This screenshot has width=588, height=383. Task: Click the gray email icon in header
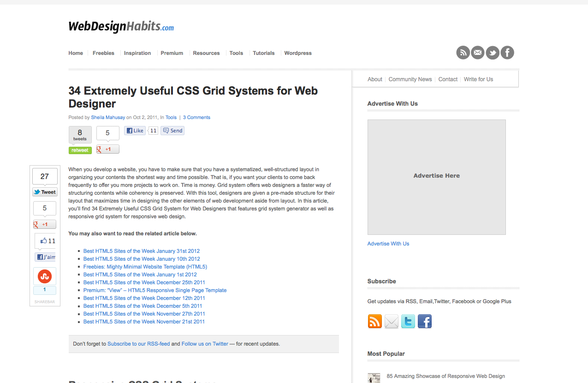tap(478, 53)
